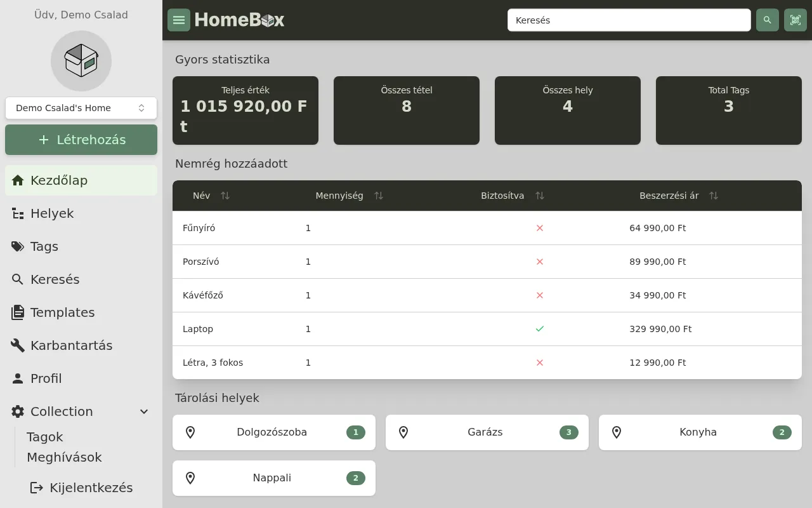Screen dimensions: 812x508
Task: Collapse the Collection section chevron
Action: 144,411
